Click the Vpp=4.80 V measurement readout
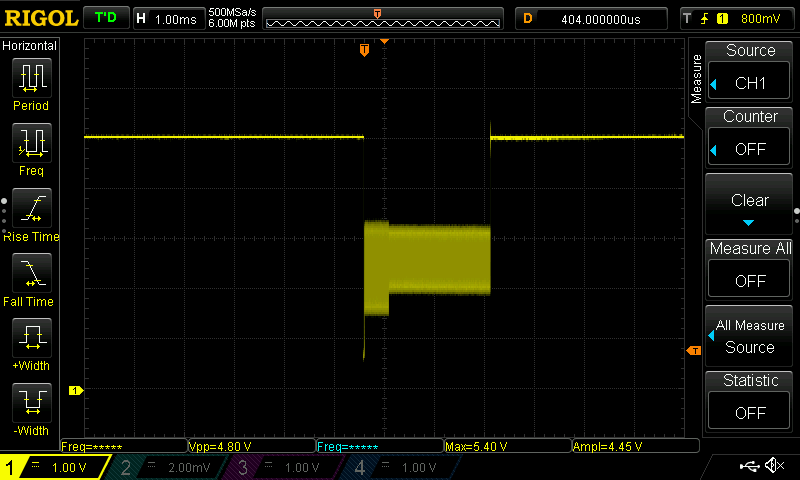The image size is (800, 480). [250, 446]
